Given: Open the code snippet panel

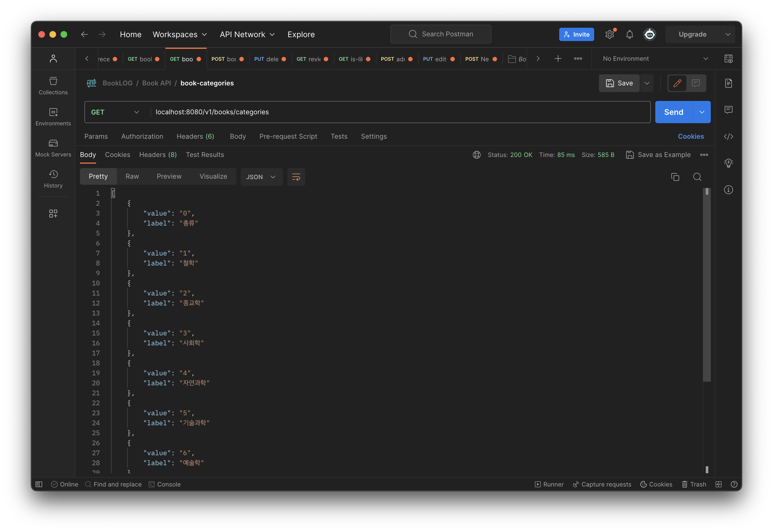Looking at the screenshot, I should click(x=728, y=136).
